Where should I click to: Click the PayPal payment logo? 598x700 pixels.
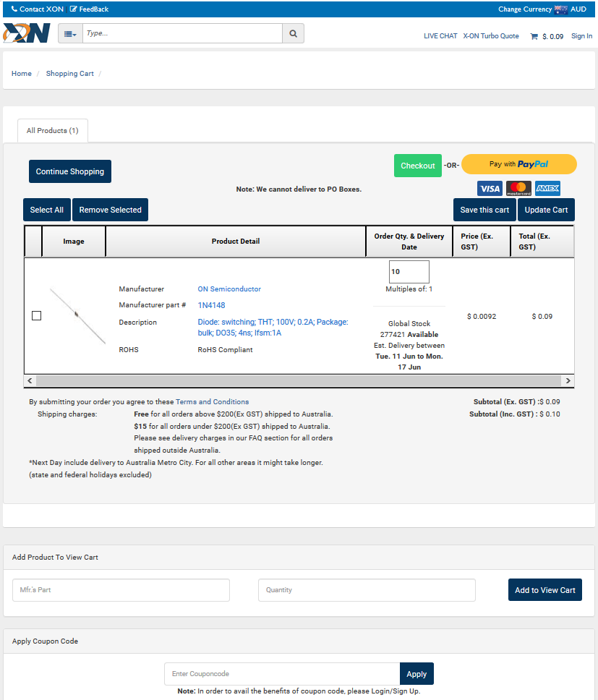(518, 164)
